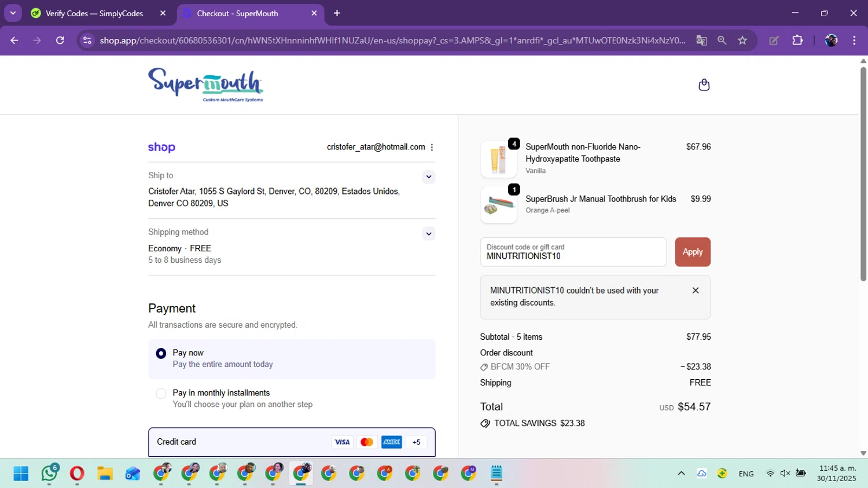Open Opera browser from the taskbar
The image size is (868, 488).
(76, 474)
